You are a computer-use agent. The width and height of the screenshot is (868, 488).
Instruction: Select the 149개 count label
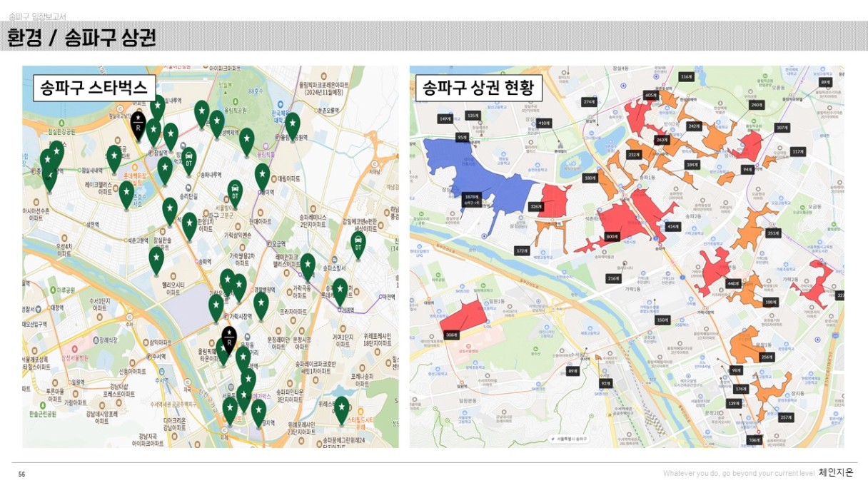click(445, 118)
